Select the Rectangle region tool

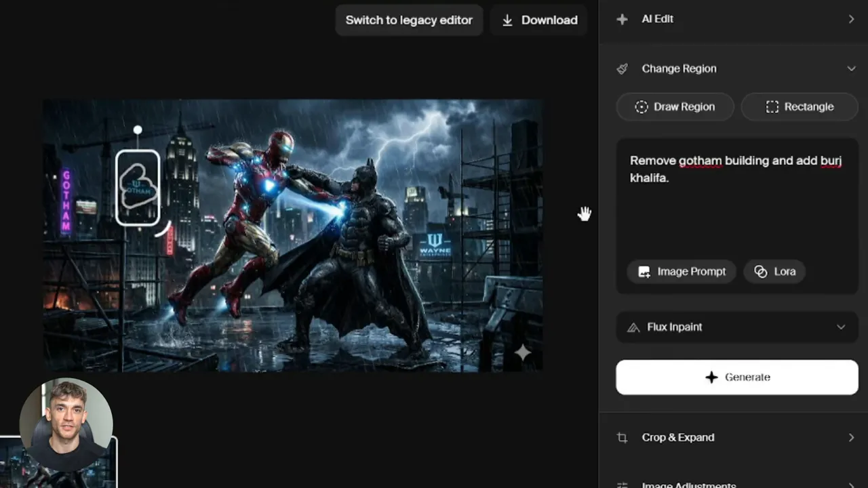coord(800,107)
